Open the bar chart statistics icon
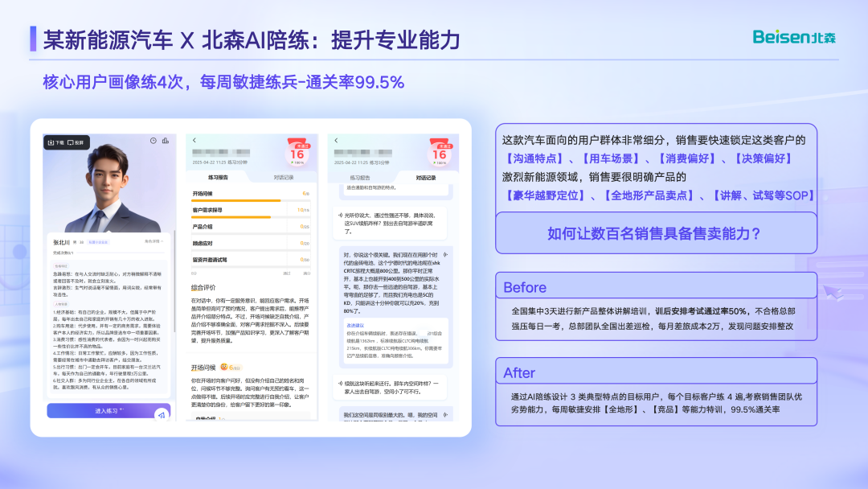Image resolution: width=868 pixels, height=489 pixels. pyautogui.click(x=166, y=141)
